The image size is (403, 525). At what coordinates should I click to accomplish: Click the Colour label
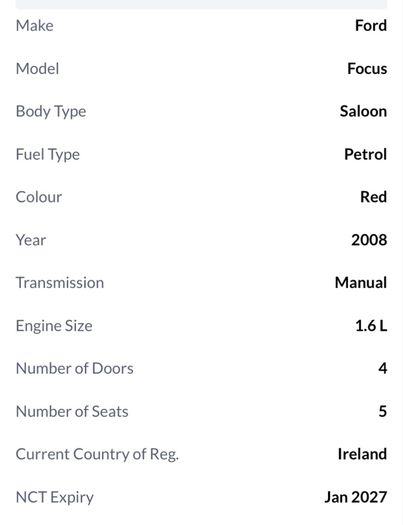[39, 197]
